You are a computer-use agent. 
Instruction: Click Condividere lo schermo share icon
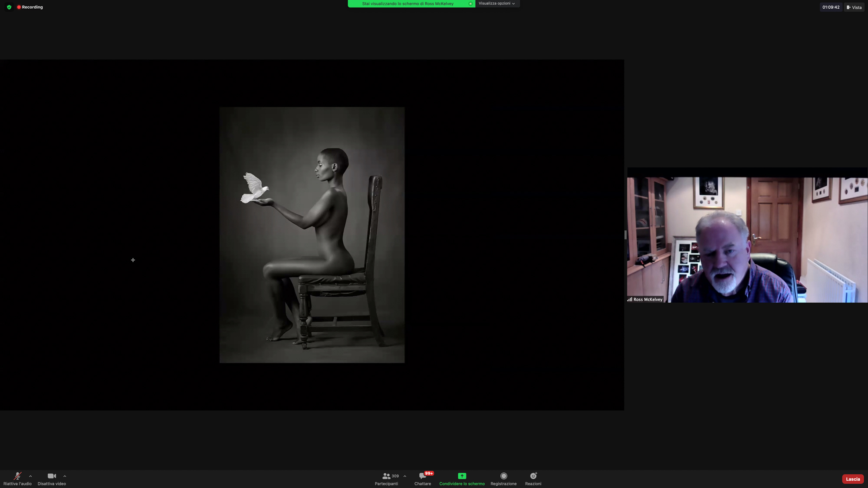[462, 476]
